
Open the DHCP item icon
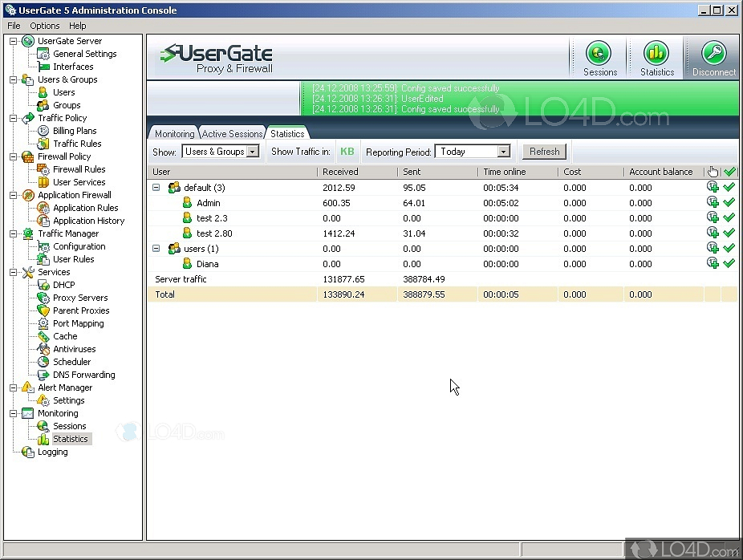[43, 285]
